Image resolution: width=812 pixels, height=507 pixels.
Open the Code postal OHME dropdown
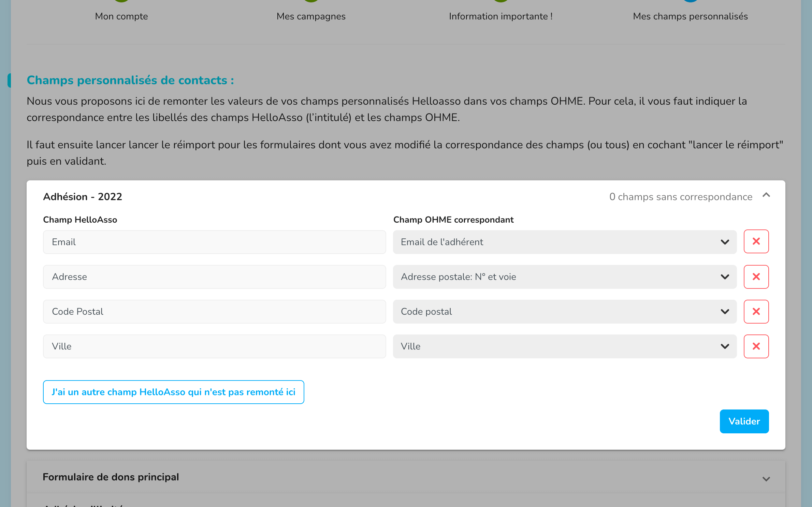(x=564, y=311)
